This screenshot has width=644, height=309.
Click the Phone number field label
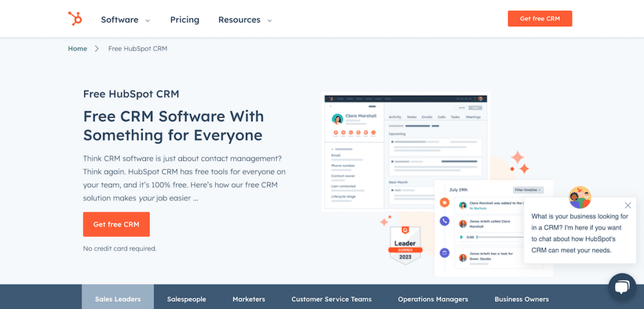coord(343,166)
